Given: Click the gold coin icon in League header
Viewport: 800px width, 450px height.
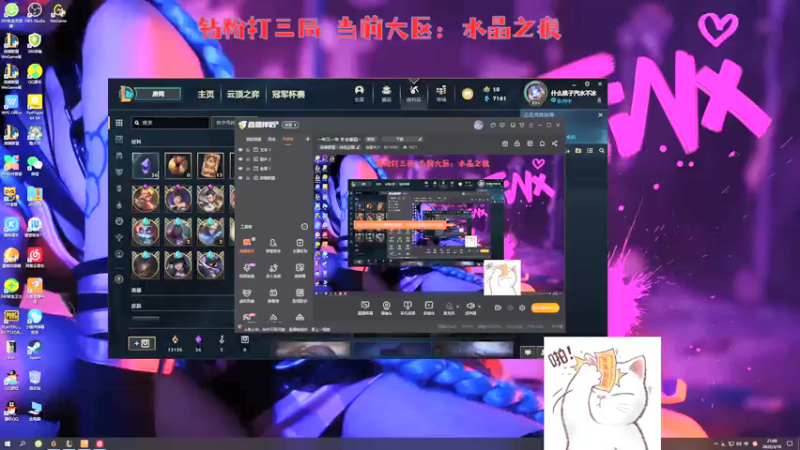Looking at the screenshot, I should [x=467, y=94].
